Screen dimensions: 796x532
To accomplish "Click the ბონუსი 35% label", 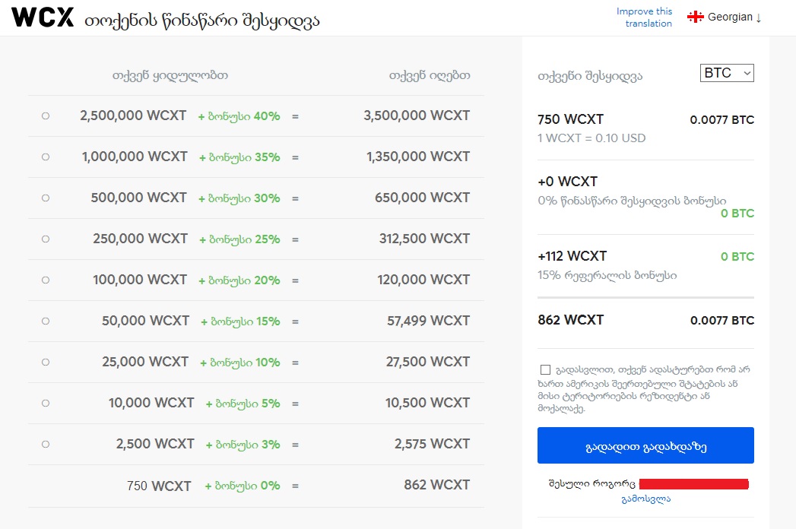I will (x=239, y=158).
